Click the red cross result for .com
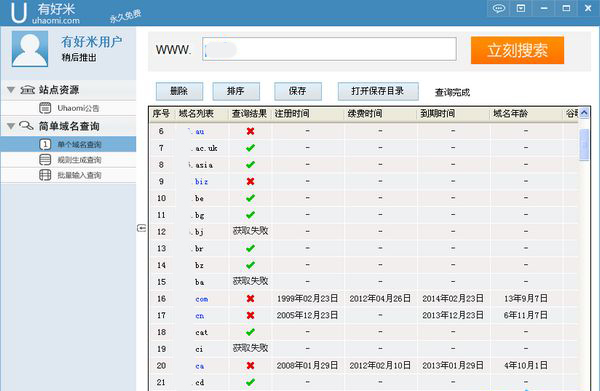 [250, 298]
